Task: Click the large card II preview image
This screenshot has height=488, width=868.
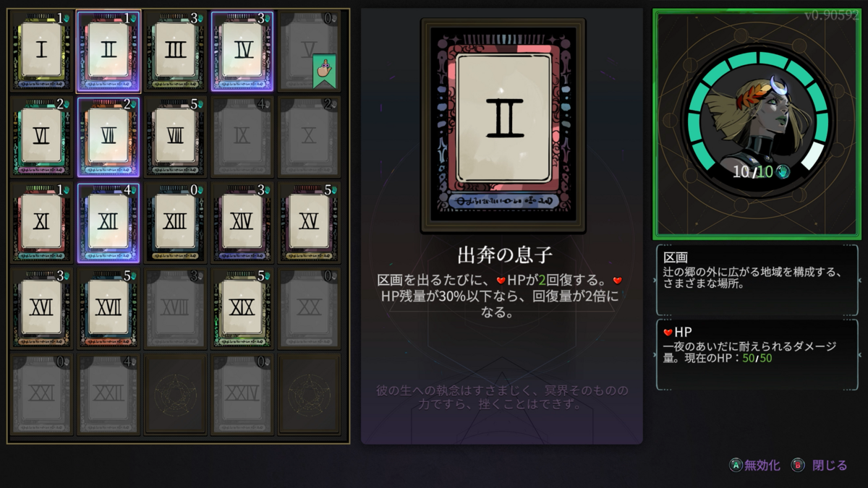Action: coord(503,125)
